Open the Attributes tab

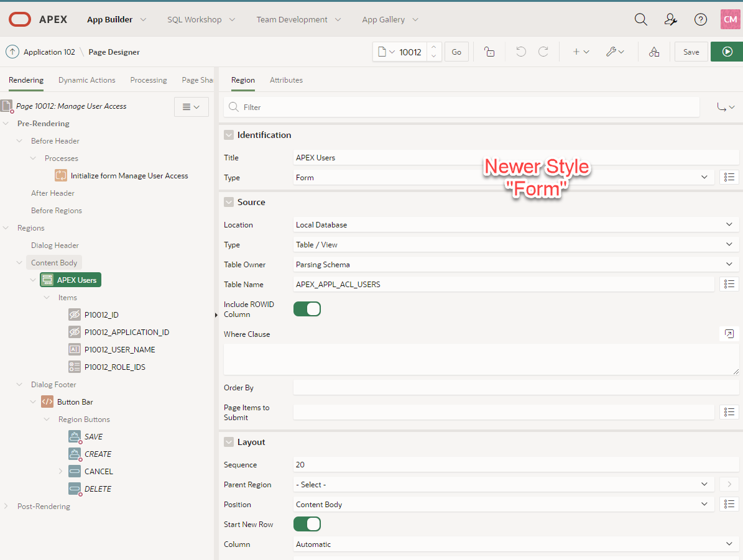click(x=286, y=80)
